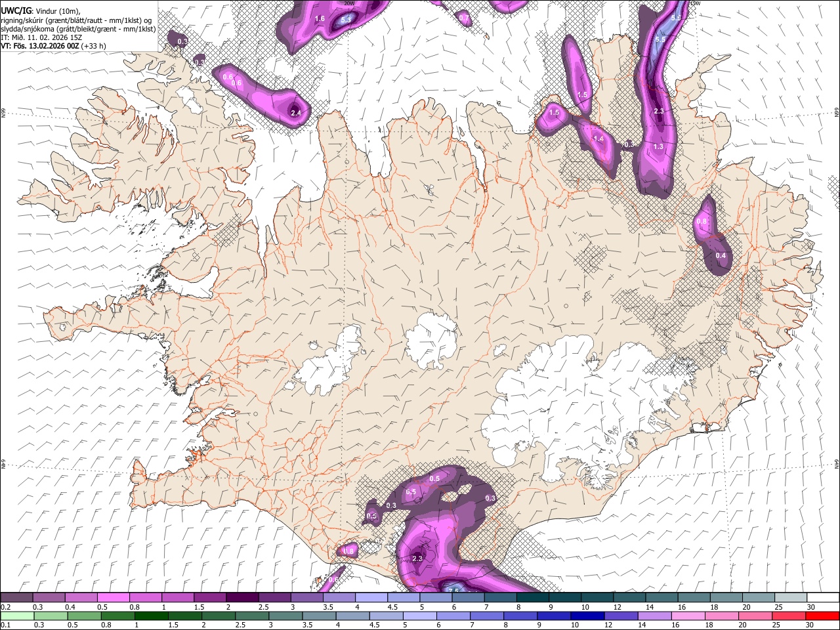The image size is (840, 630).
Task: Pick the bottom-scale dark green swatch from 1 to 1.5
Action: [x=151, y=616]
